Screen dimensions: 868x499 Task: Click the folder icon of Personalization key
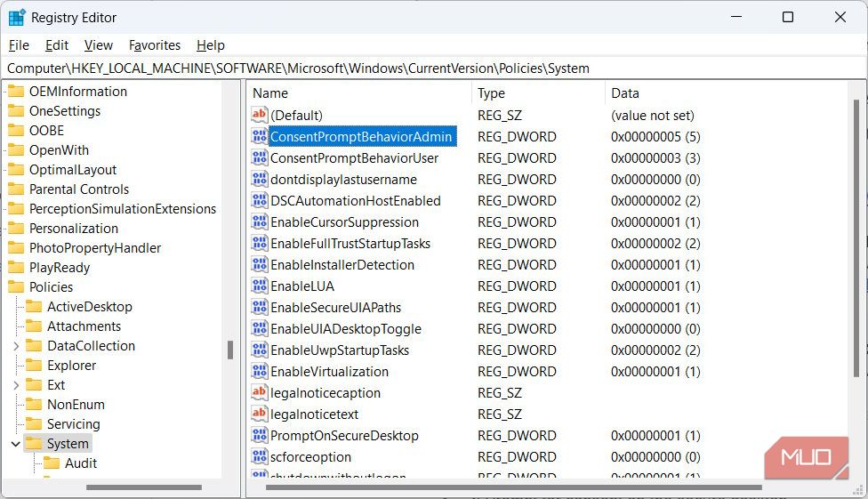tap(16, 229)
